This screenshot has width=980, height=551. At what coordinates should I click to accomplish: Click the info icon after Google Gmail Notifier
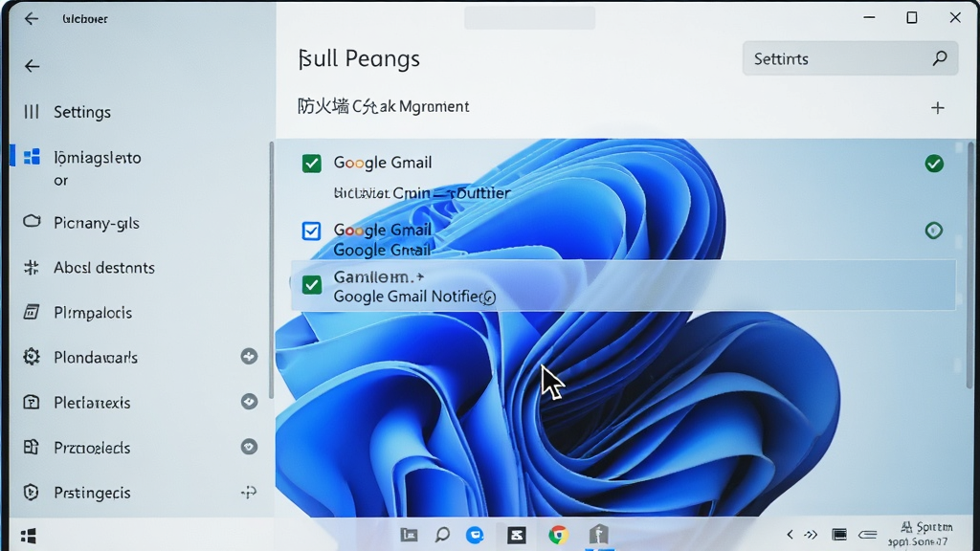489,298
